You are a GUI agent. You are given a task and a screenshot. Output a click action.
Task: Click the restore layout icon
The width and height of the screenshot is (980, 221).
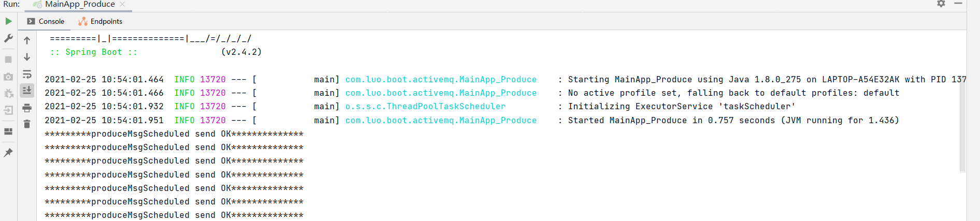[8, 131]
